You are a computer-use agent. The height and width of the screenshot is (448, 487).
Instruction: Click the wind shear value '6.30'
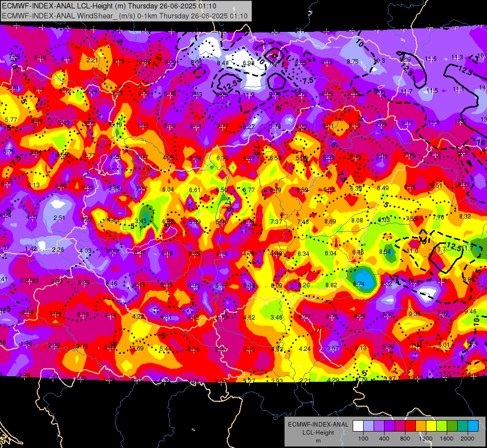click(222, 158)
